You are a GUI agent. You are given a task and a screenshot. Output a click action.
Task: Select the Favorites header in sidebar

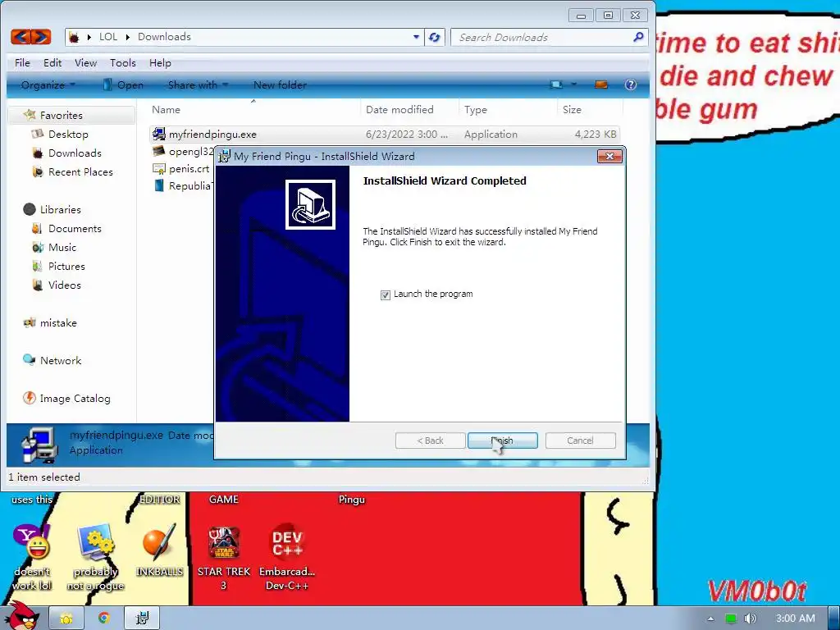point(61,115)
